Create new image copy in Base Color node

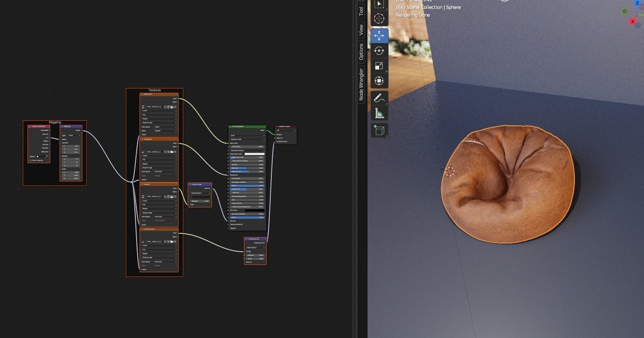[x=168, y=107]
